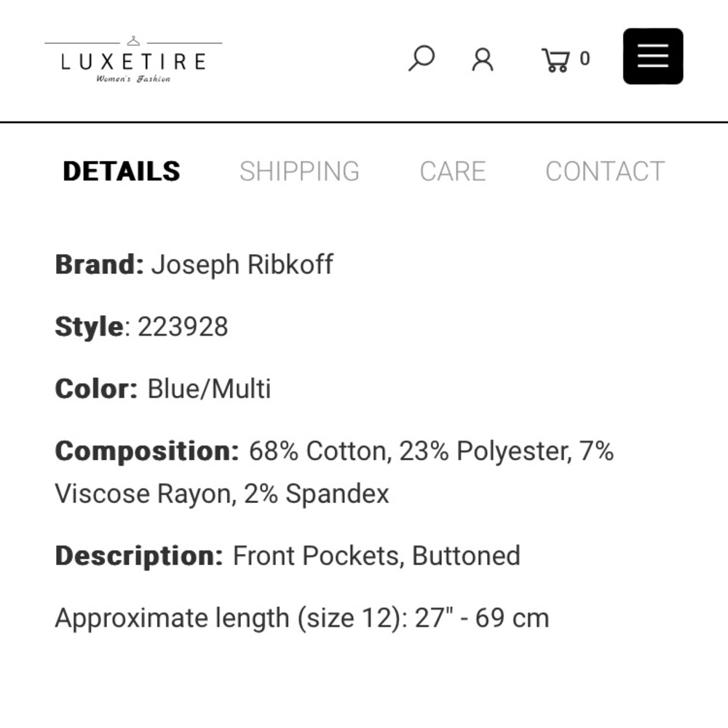Click the Luxetire logo text
The width and height of the screenshot is (728, 728).
pyautogui.click(x=133, y=61)
